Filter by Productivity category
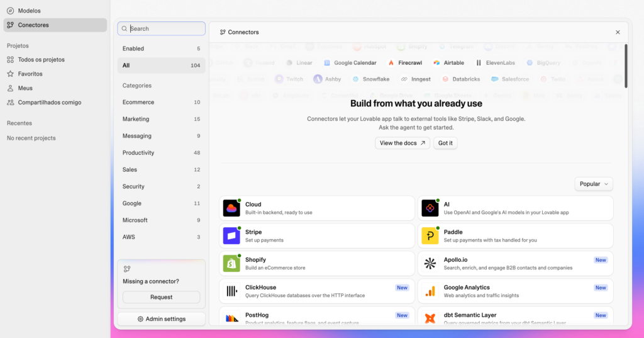Image resolution: width=644 pixels, height=338 pixels. pos(162,153)
